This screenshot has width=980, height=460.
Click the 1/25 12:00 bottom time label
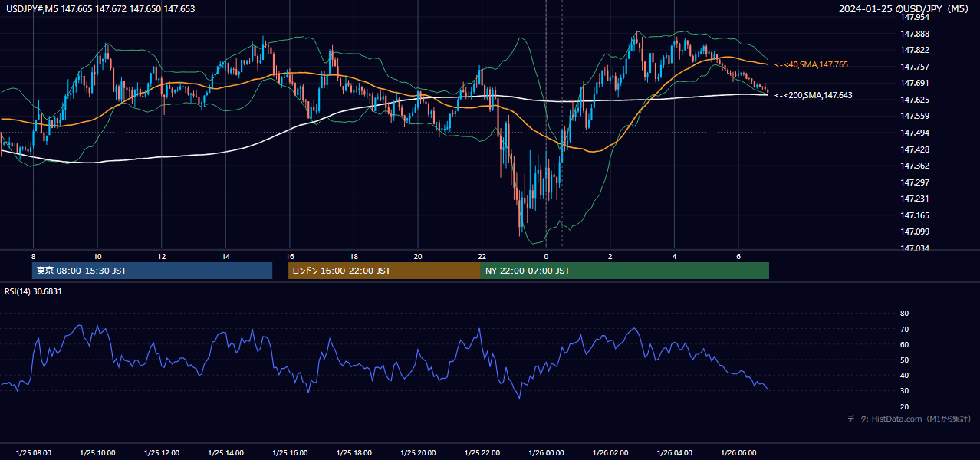162,453
